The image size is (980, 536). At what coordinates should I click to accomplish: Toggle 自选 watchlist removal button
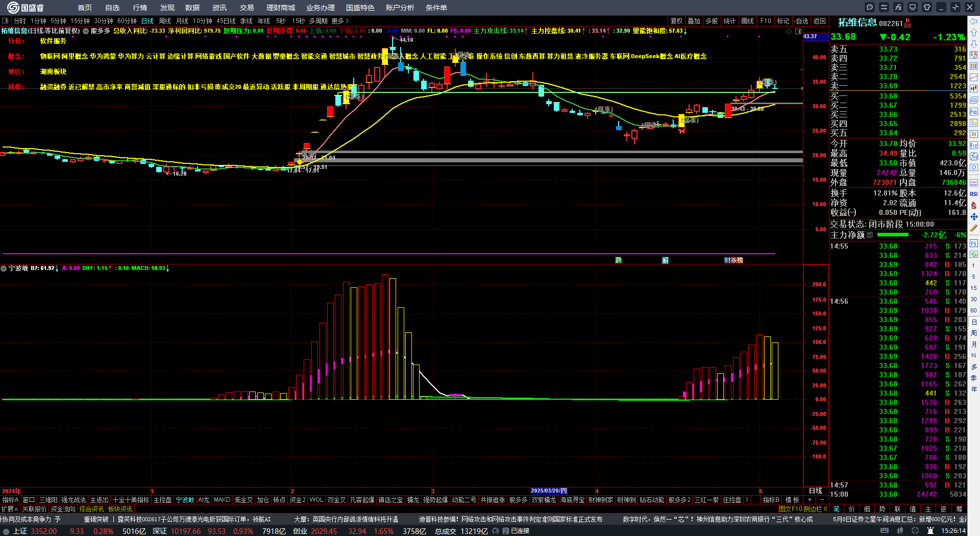coord(801,21)
